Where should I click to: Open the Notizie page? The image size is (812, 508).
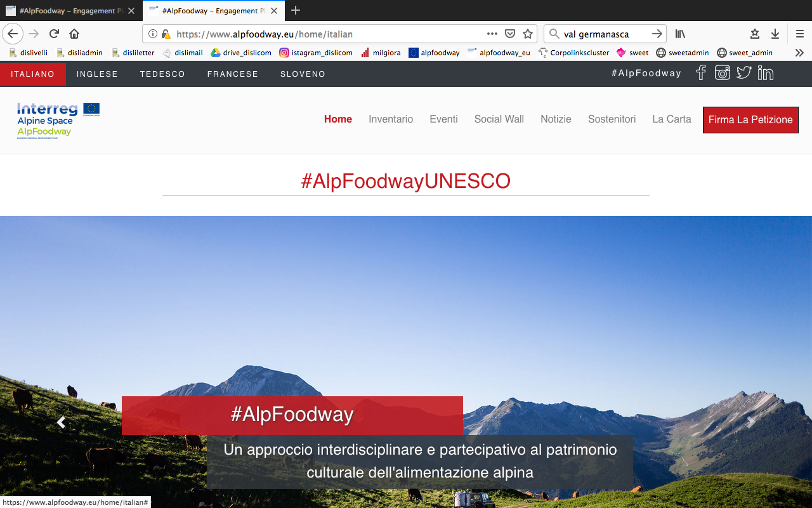pyautogui.click(x=556, y=119)
